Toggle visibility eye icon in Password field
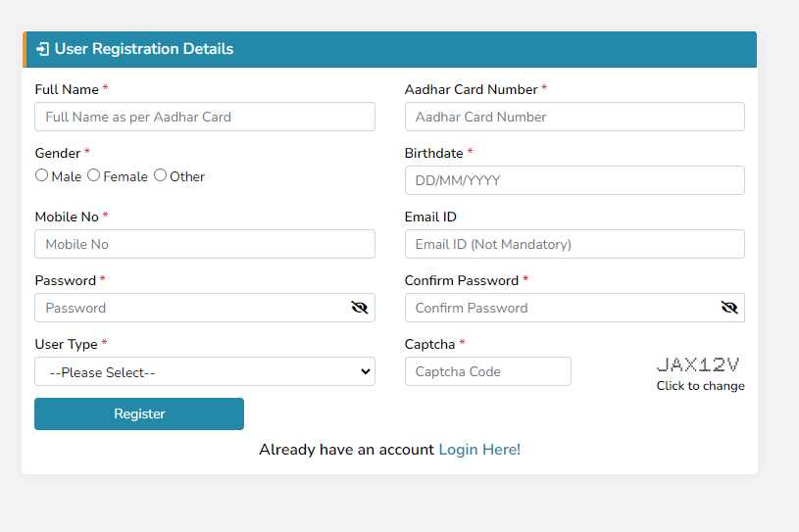799x532 pixels. tap(359, 308)
